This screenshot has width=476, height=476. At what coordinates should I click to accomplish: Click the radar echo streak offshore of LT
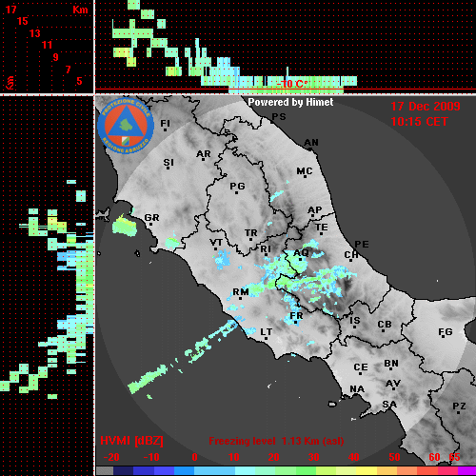[183, 357]
